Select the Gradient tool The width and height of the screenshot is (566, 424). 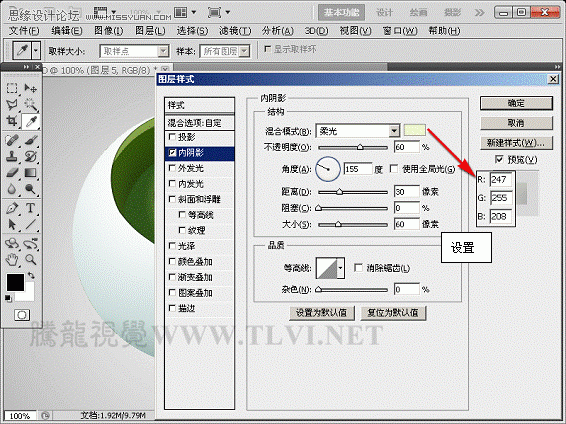tap(30, 173)
